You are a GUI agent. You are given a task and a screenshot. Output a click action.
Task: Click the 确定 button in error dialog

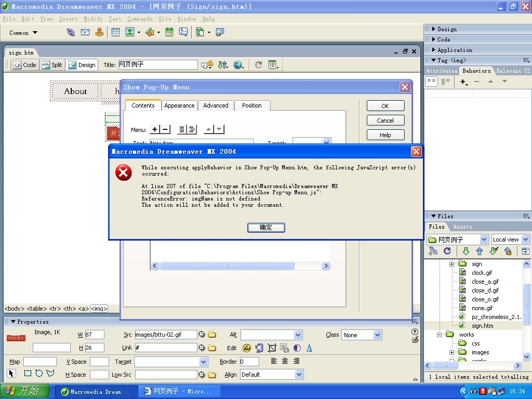(x=265, y=228)
